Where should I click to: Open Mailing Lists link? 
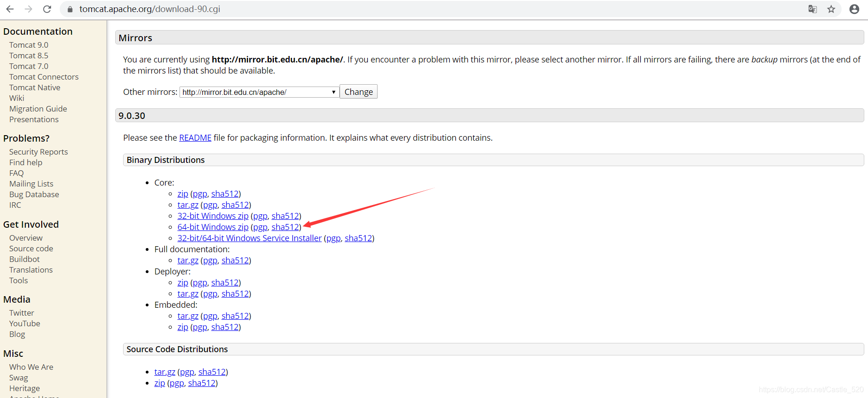pos(31,184)
